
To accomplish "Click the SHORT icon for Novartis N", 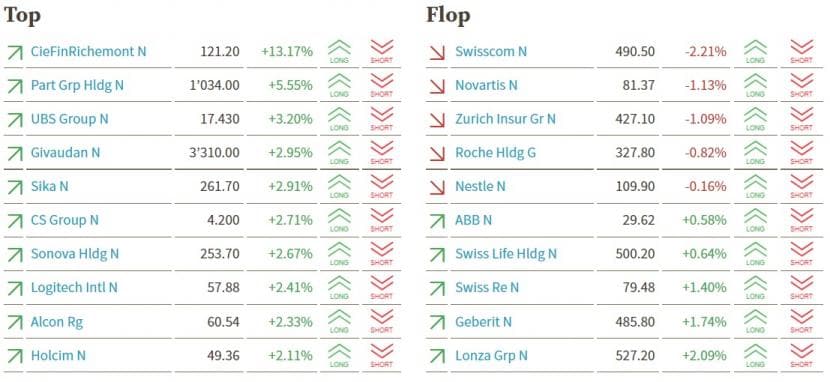I will 801,85.
